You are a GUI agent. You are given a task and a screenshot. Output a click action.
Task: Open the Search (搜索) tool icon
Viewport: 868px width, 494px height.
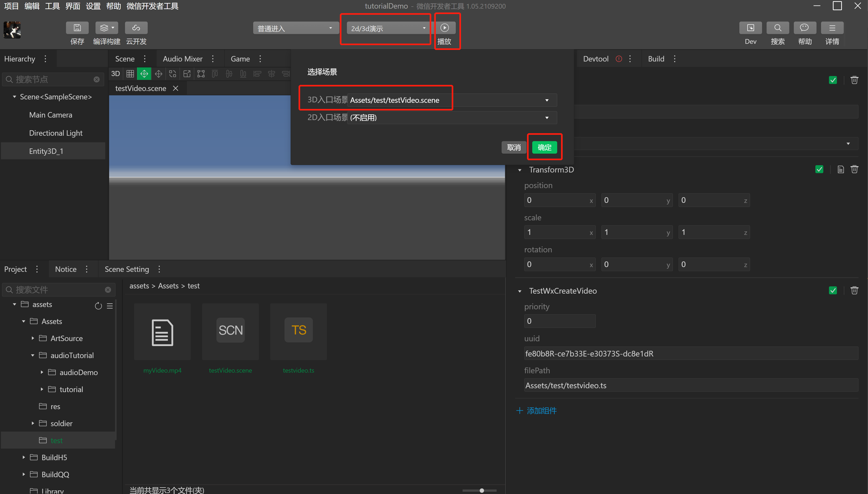(777, 28)
